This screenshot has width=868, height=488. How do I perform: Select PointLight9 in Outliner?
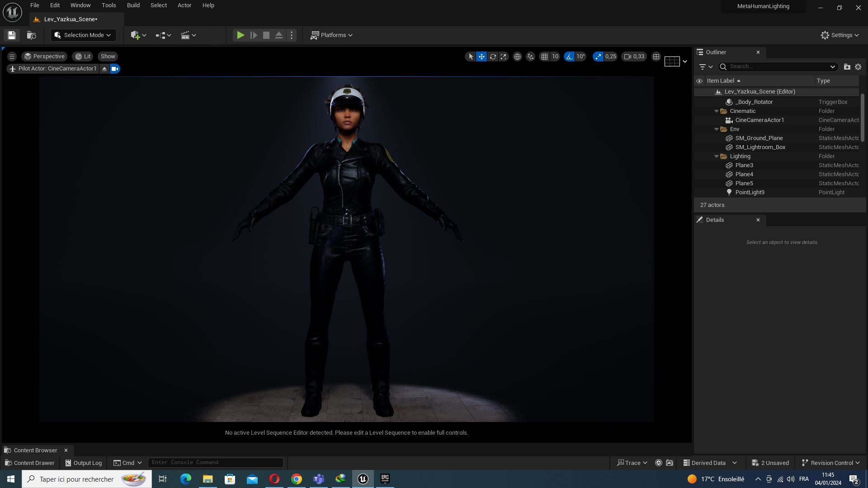click(777, 192)
